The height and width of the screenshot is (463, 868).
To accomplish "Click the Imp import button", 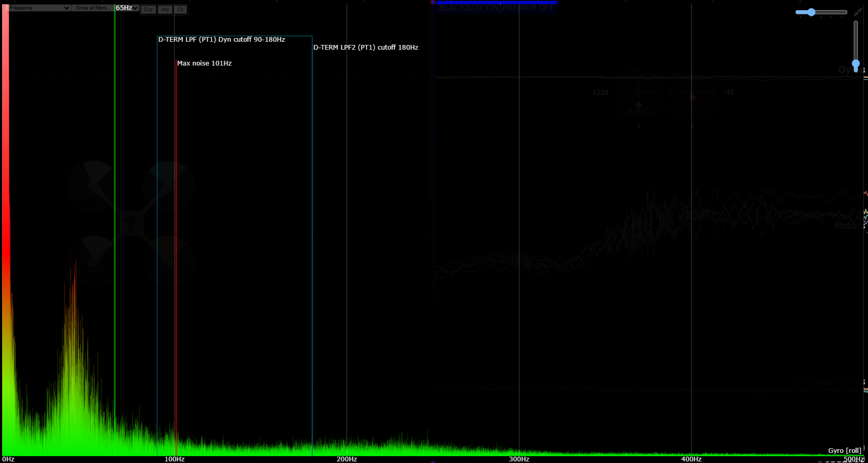I will click(x=165, y=10).
